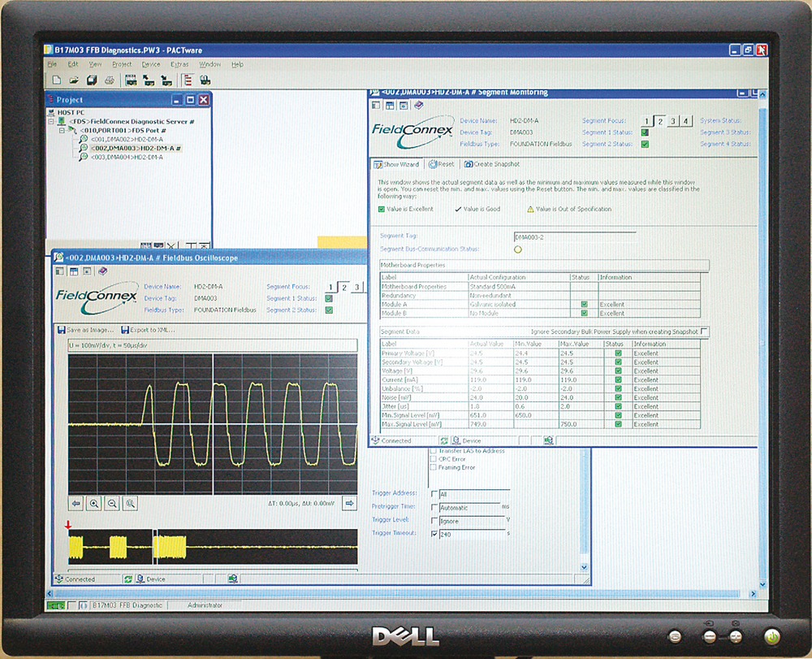The height and width of the screenshot is (659, 812).
Task: Click the last main toolbar device icon
Action: pyautogui.click(x=205, y=80)
